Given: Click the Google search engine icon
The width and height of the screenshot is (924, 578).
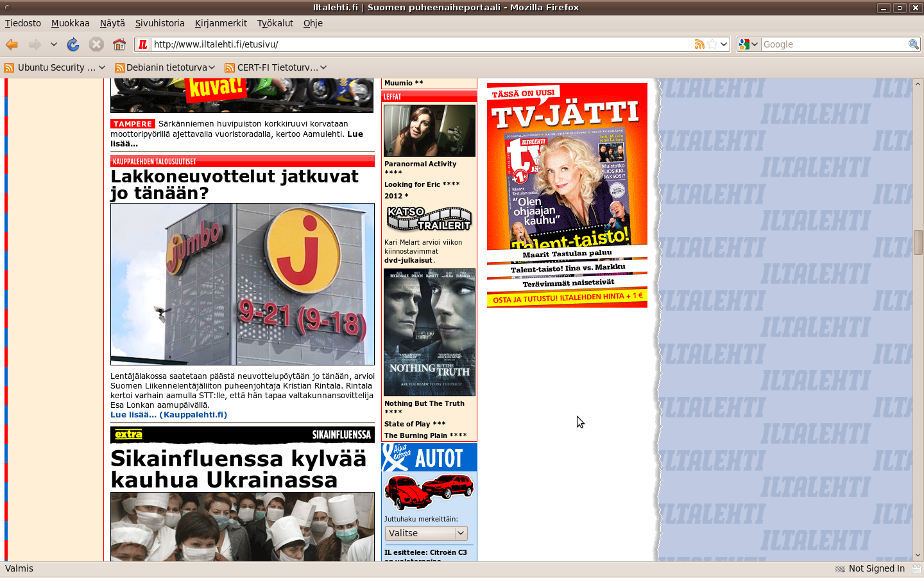Looking at the screenshot, I should pyautogui.click(x=744, y=44).
